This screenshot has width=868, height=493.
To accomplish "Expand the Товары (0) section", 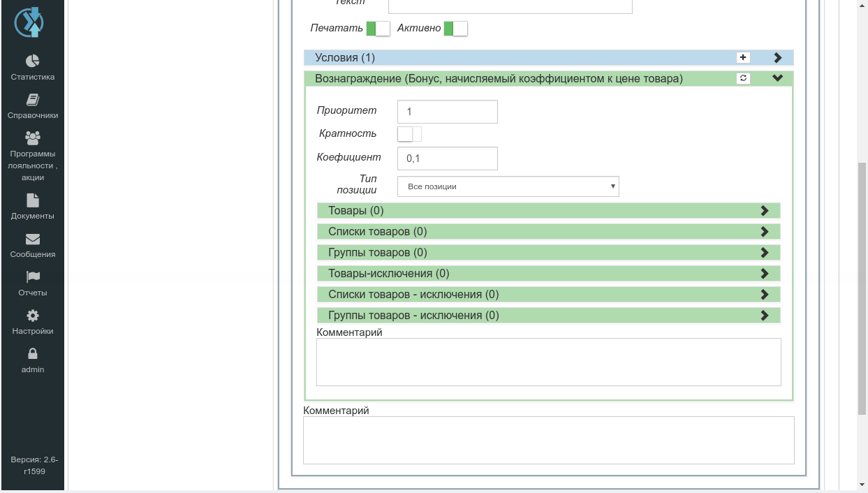I will 549,211.
